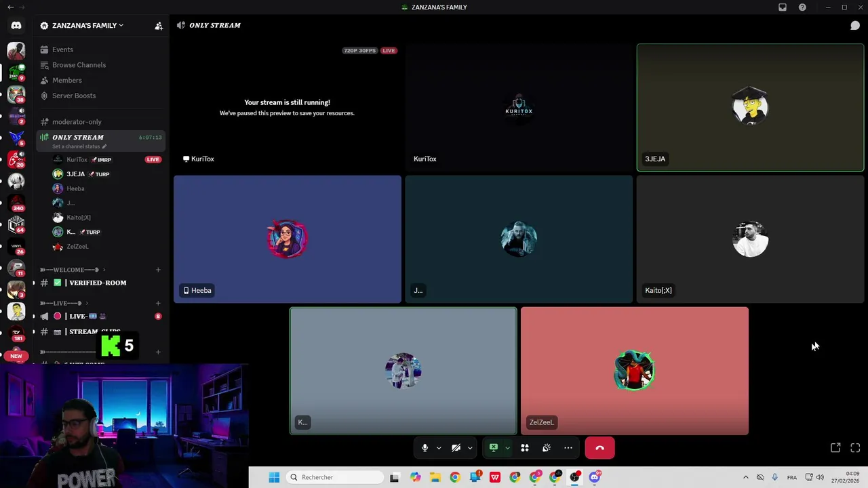Toggle microphone mute in call controls

point(425,448)
